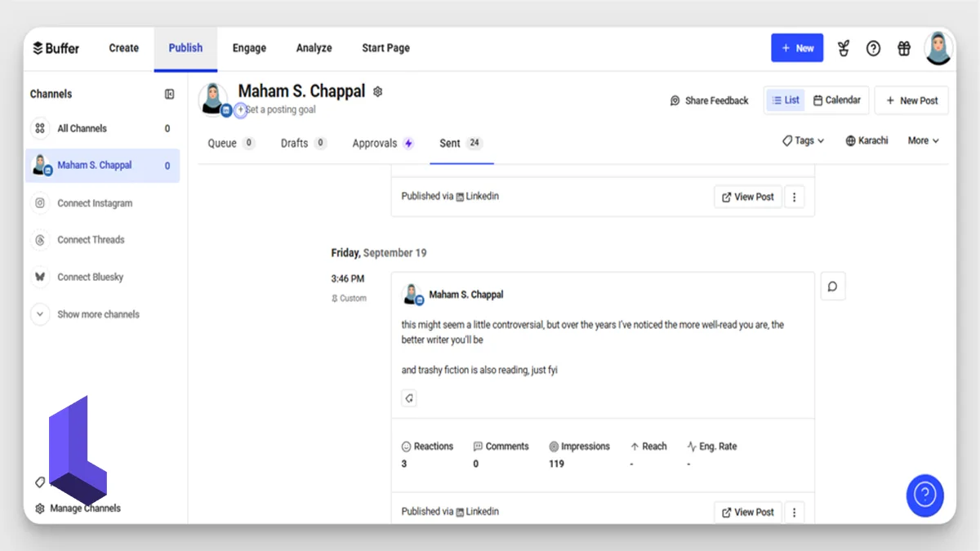The image size is (980, 551).
Task: Open the Engage menu item
Action: (x=249, y=47)
